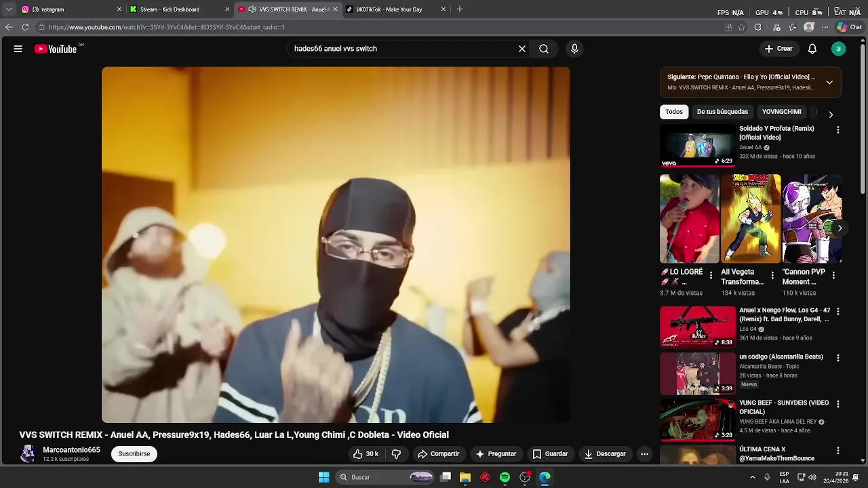Click the Windows taskbar Buscar field

384,477
